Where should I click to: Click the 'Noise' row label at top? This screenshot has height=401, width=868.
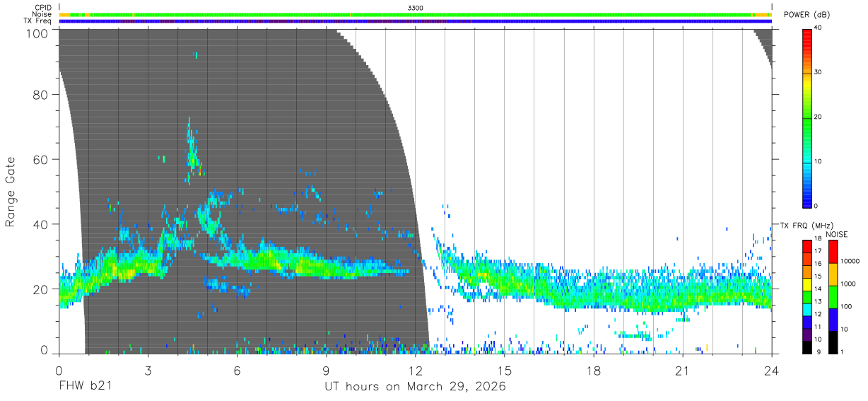tap(42, 14)
